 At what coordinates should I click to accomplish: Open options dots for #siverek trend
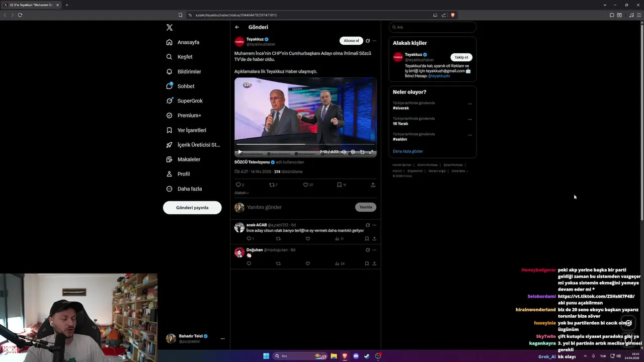pos(470,104)
